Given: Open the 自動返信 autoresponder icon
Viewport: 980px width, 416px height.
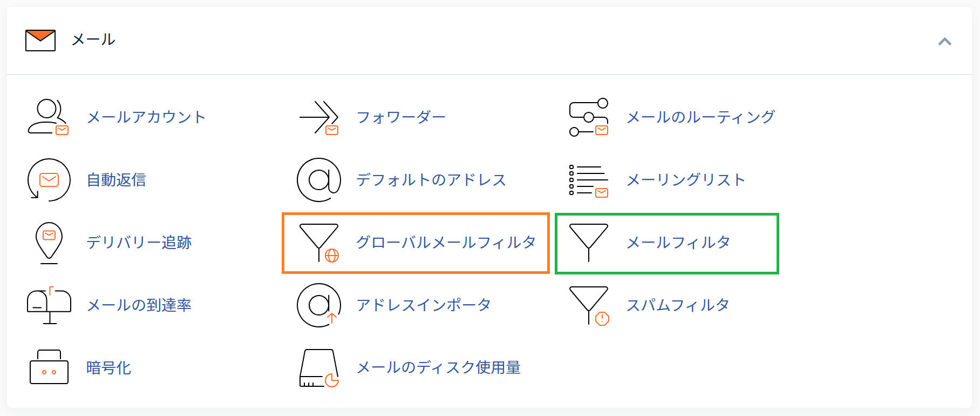Looking at the screenshot, I should [49, 180].
